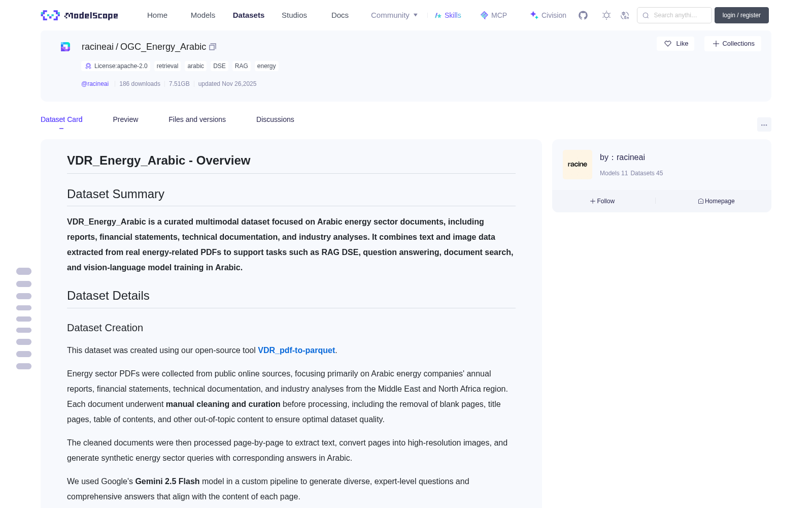Click the energy tag
Screen dimensions: 812x508
tap(266, 66)
